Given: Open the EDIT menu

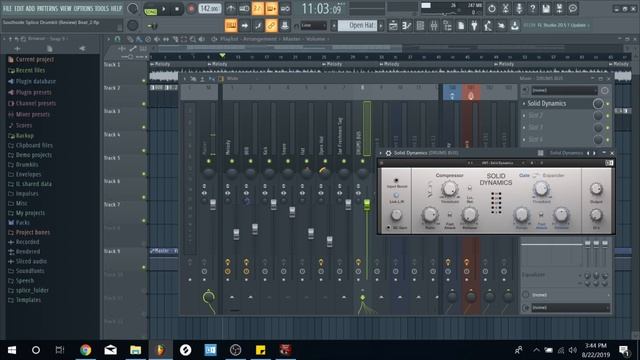Looking at the screenshot, I should 19,9.
